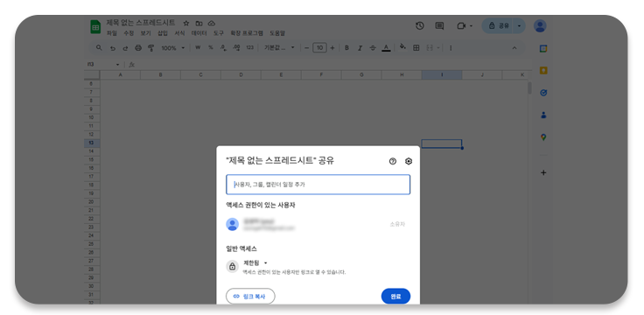Viewport: 644px width, 315px height.
Task: Print the spreadsheet
Action: 138,48
